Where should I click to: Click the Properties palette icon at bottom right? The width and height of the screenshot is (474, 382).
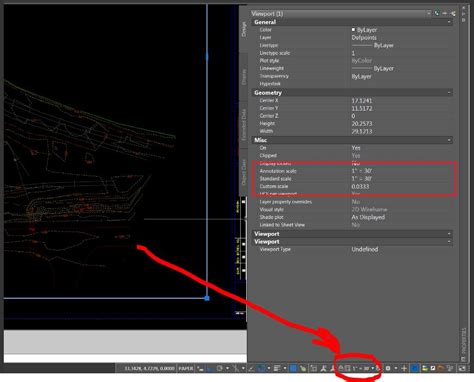[x=464, y=359]
